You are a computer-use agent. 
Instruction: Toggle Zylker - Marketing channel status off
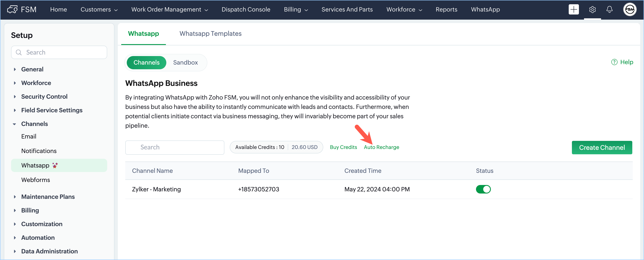[x=483, y=189]
